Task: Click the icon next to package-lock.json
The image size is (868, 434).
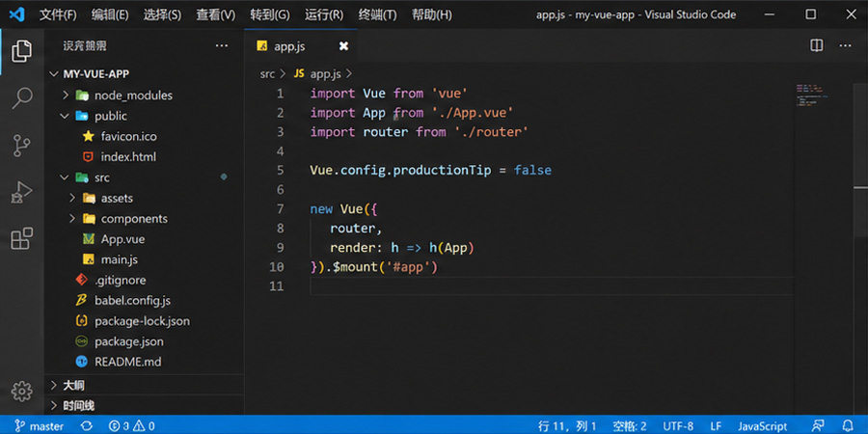Action: pyautogui.click(x=81, y=320)
